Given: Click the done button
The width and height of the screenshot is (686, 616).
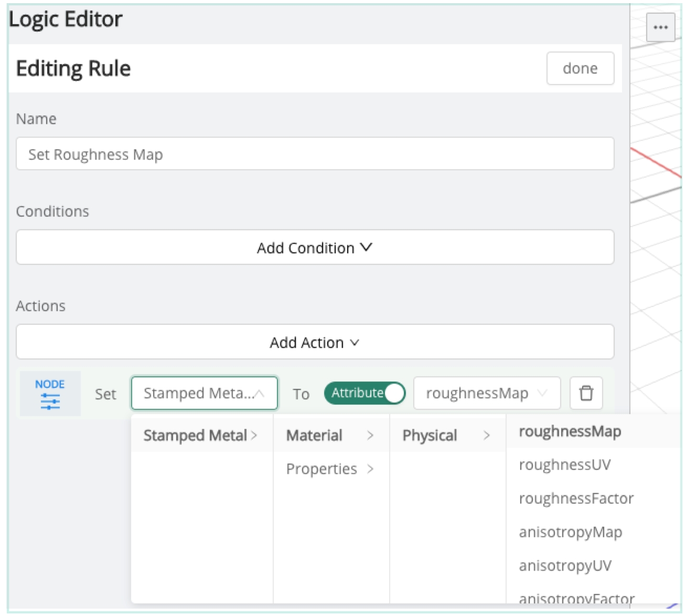Looking at the screenshot, I should tap(580, 68).
